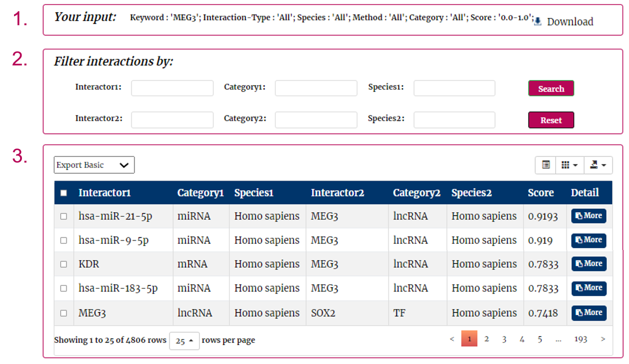Sort by the Score column header
The image size is (629, 364).
(x=541, y=193)
